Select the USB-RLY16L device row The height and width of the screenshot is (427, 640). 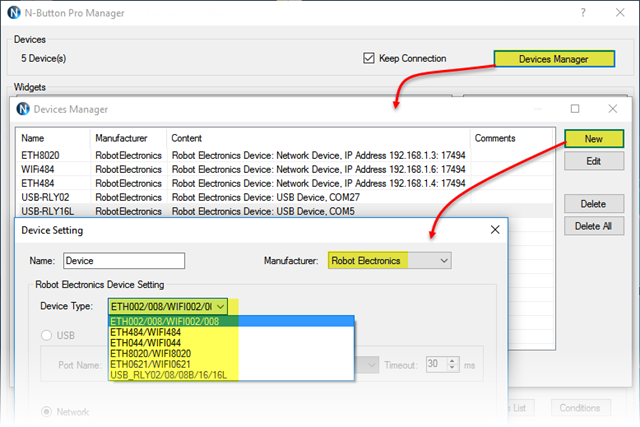[284, 211]
